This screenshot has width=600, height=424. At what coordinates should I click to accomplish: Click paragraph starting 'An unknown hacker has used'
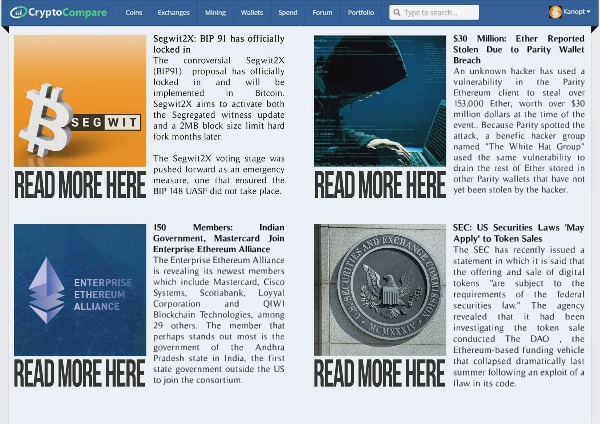(519, 130)
